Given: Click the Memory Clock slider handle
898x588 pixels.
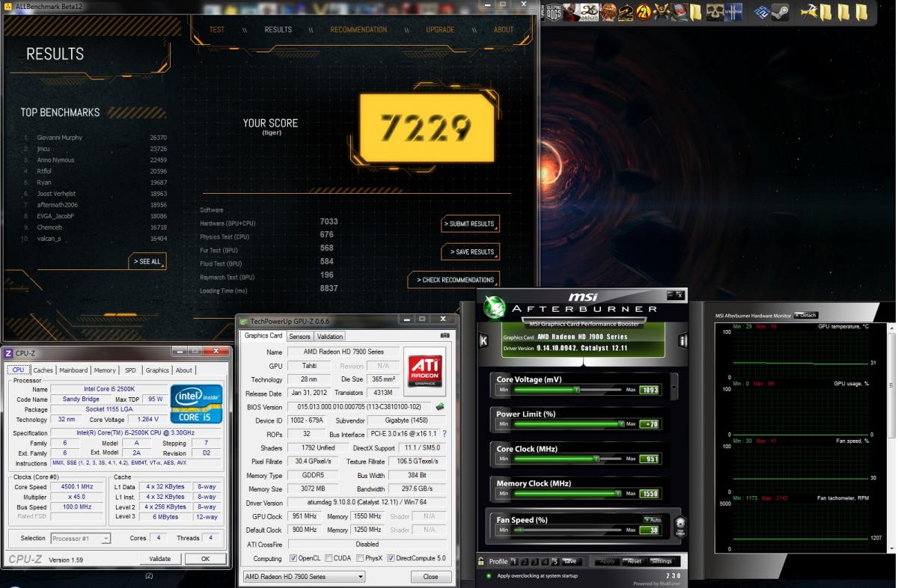Looking at the screenshot, I should pyautogui.click(x=617, y=493).
